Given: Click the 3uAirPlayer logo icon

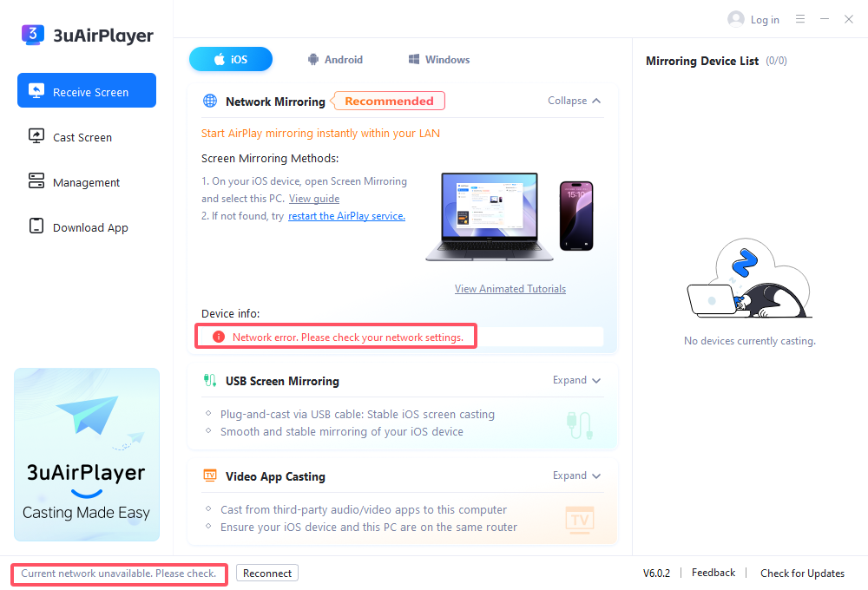Looking at the screenshot, I should click(x=33, y=35).
